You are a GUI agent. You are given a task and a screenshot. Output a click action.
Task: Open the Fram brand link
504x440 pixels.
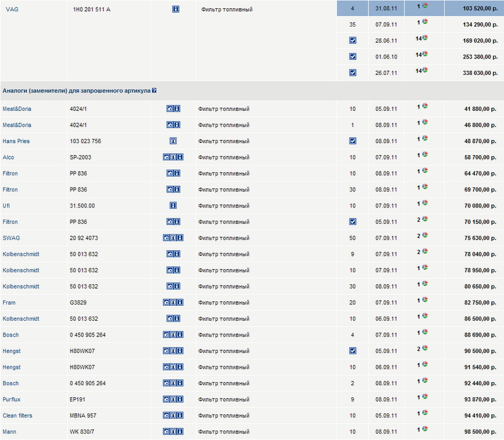pyautogui.click(x=9, y=303)
